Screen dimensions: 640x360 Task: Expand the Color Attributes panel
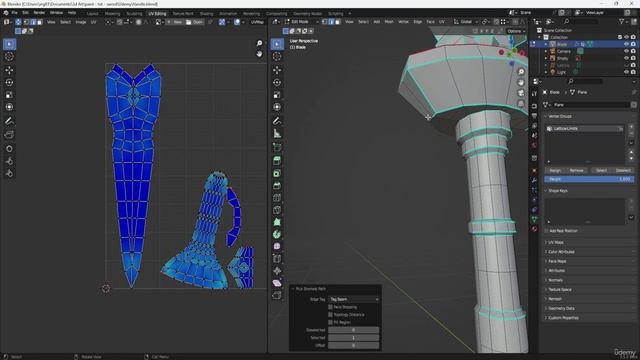click(x=561, y=252)
